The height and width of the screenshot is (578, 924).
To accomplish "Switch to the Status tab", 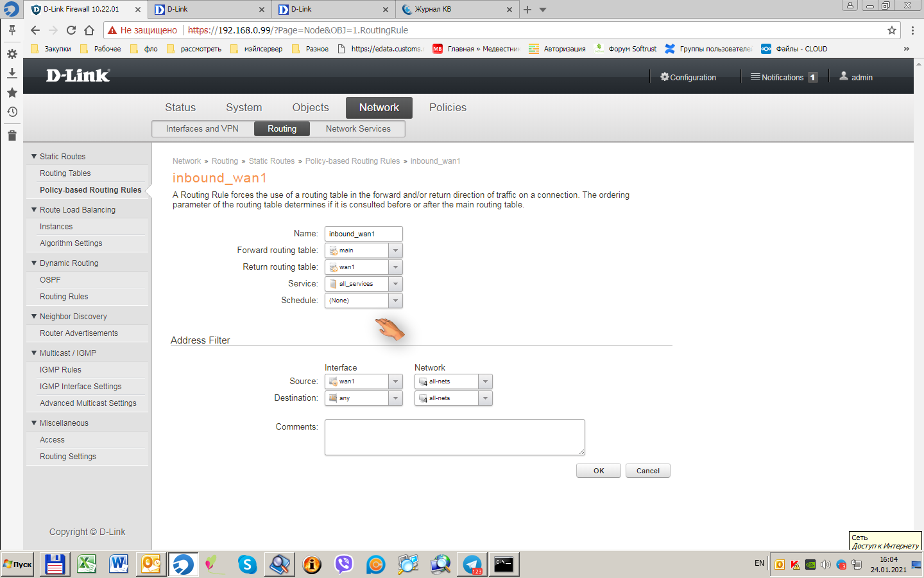I will (x=180, y=108).
